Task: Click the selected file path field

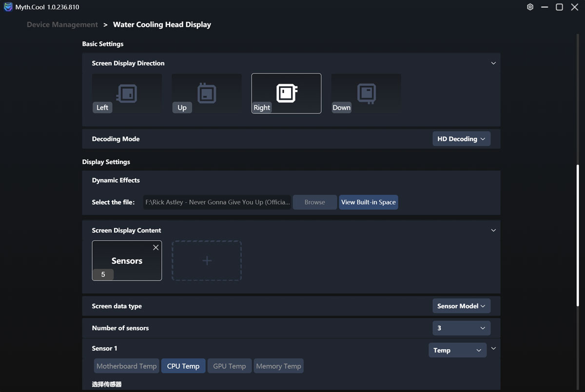Action: point(217,202)
